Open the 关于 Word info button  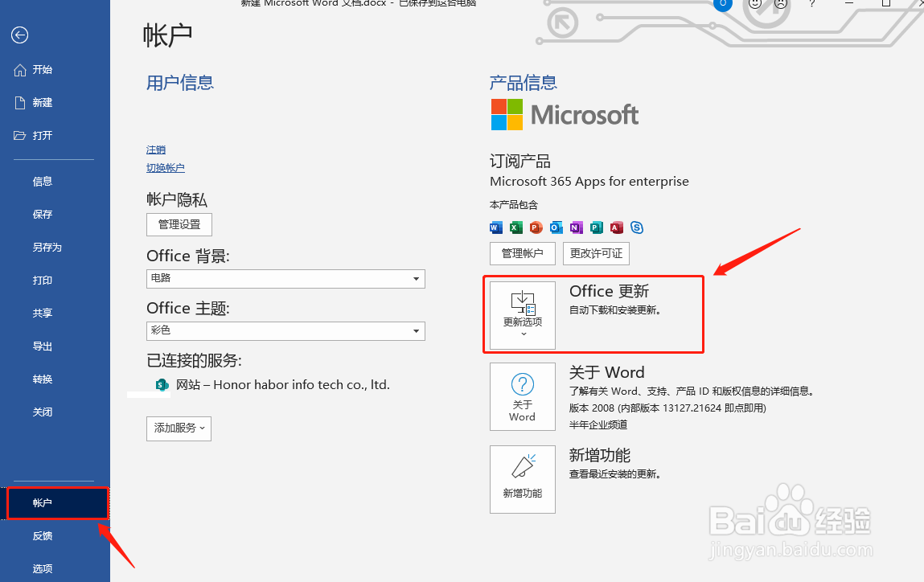(x=523, y=396)
